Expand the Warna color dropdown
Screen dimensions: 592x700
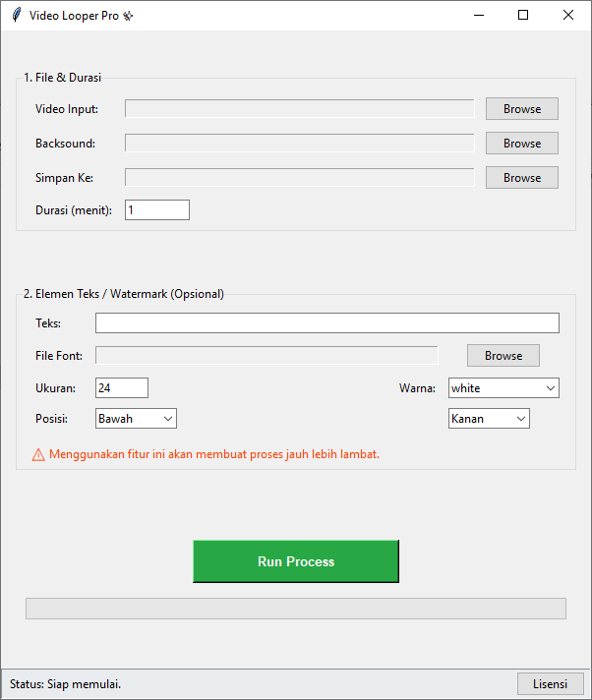pos(503,388)
